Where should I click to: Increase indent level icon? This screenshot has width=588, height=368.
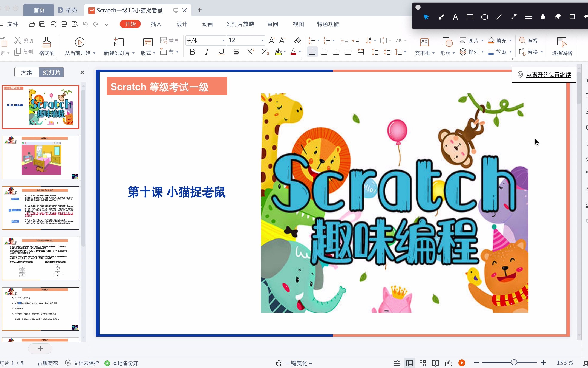pos(355,40)
